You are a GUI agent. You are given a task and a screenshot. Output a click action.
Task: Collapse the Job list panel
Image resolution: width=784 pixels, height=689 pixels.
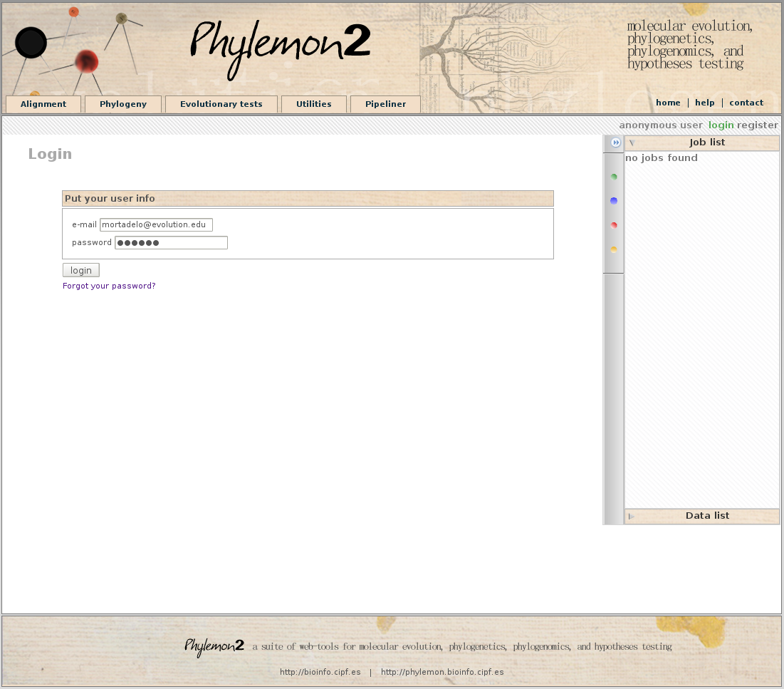[x=632, y=143]
